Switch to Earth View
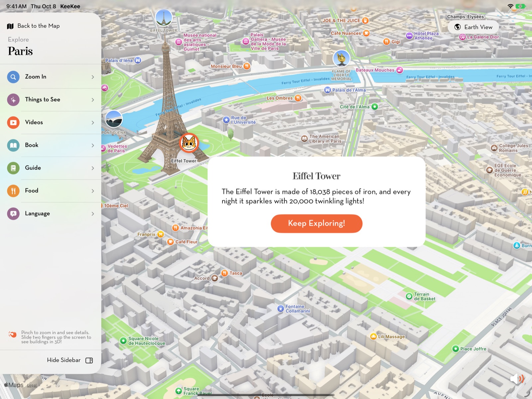The height and width of the screenshot is (399, 532). point(473,27)
